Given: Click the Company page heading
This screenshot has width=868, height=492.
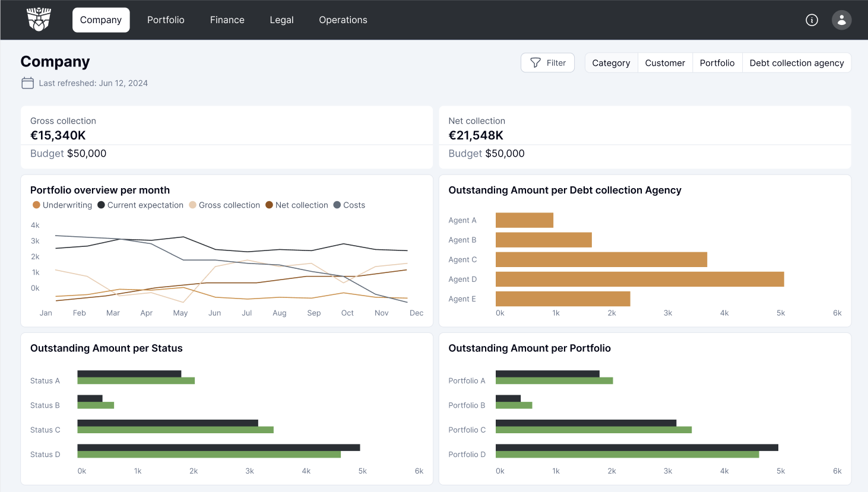Looking at the screenshot, I should 55,62.
